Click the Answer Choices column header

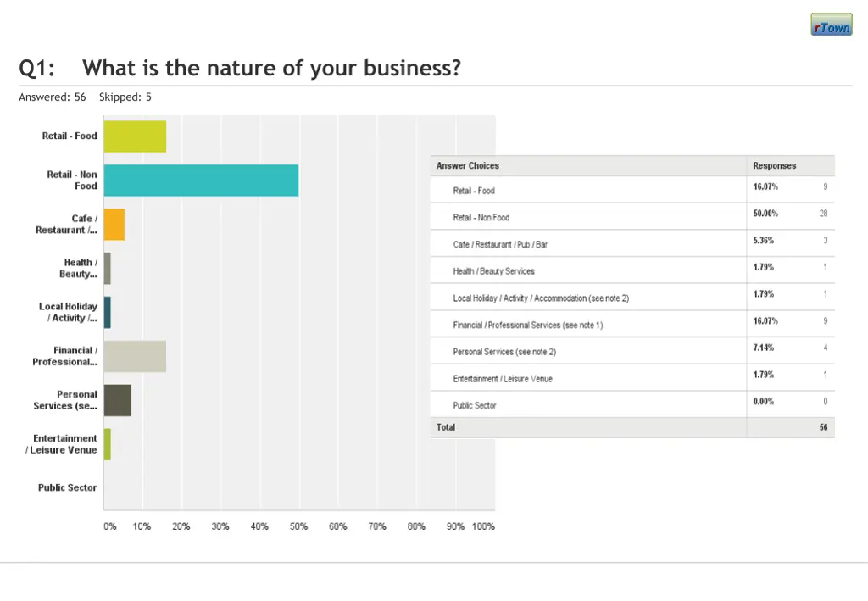(468, 166)
